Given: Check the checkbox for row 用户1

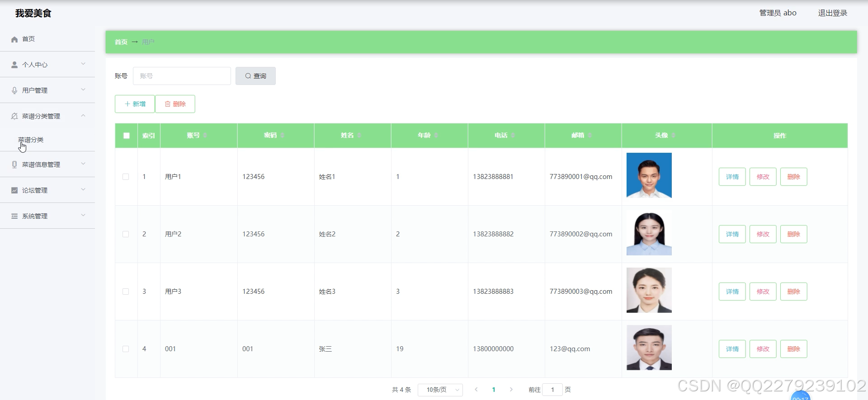Looking at the screenshot, I should click(x=126, y=177).
